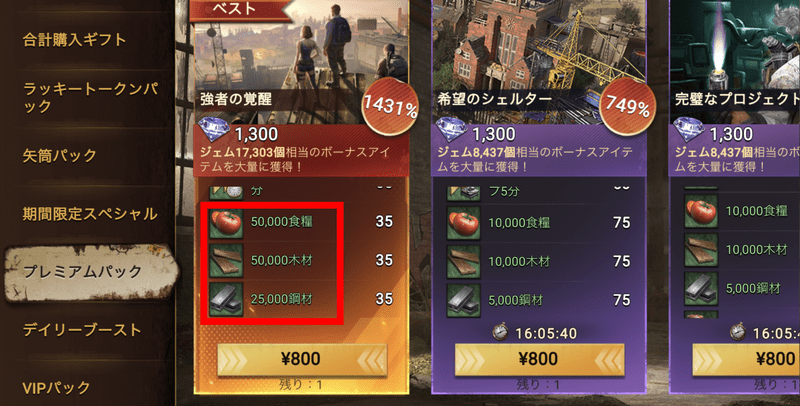Tap the gem icon of 強者の覚醒 pack
Screen dimensions: 800x406
[x=214, y=131]
